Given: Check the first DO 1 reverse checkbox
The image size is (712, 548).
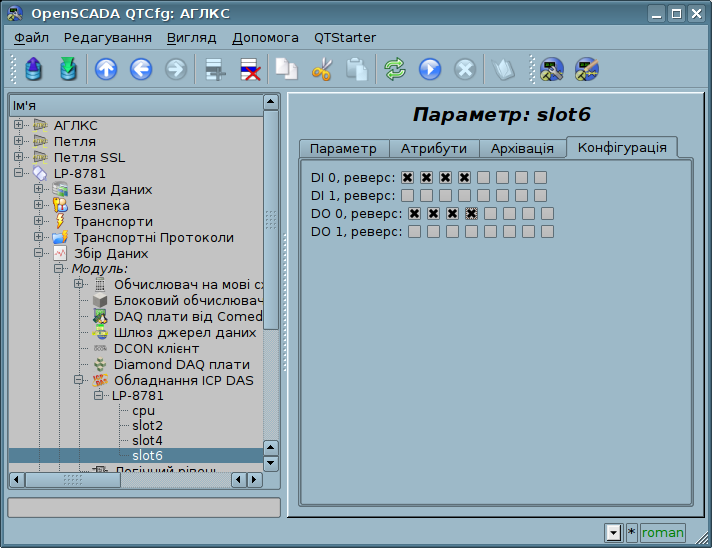Looking at the screenshot, I should 414,232.
